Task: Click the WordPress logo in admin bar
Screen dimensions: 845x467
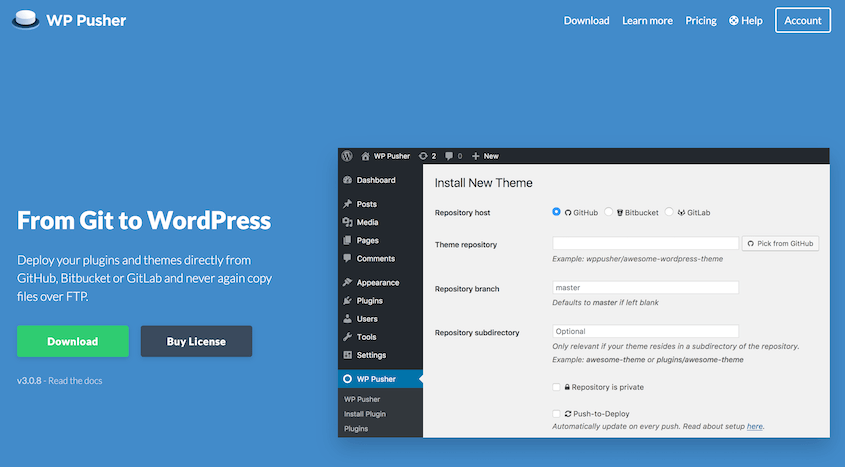Action: (x=347, y=156)
